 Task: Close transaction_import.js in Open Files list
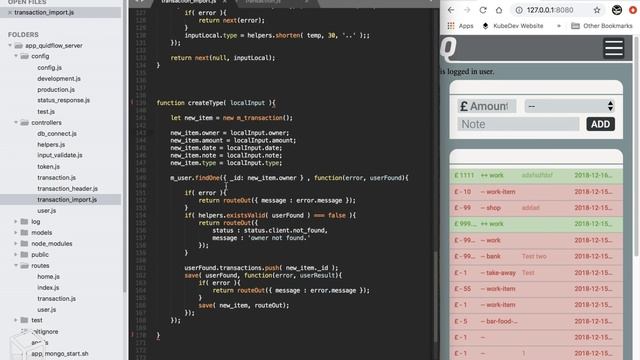coord(10,13)
